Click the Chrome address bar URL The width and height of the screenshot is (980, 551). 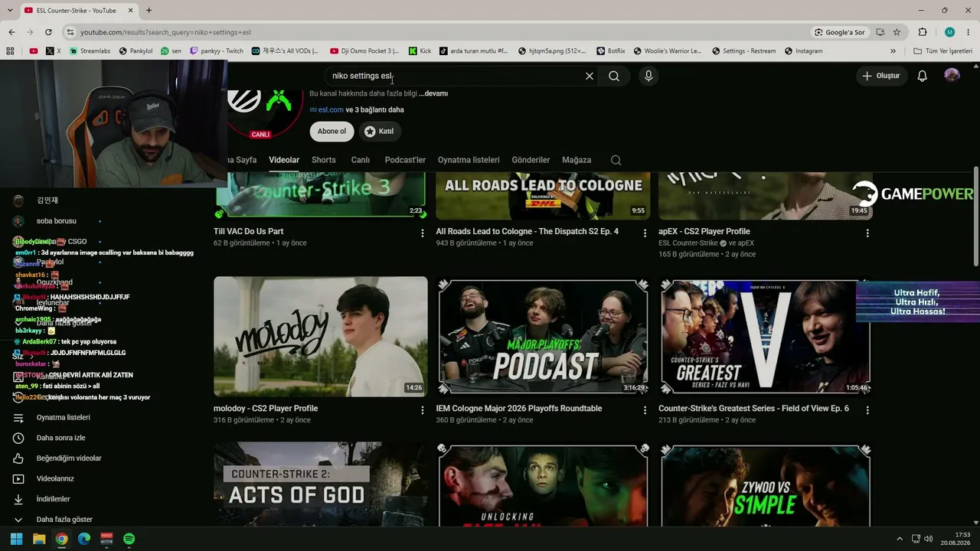tap(165, 32)
